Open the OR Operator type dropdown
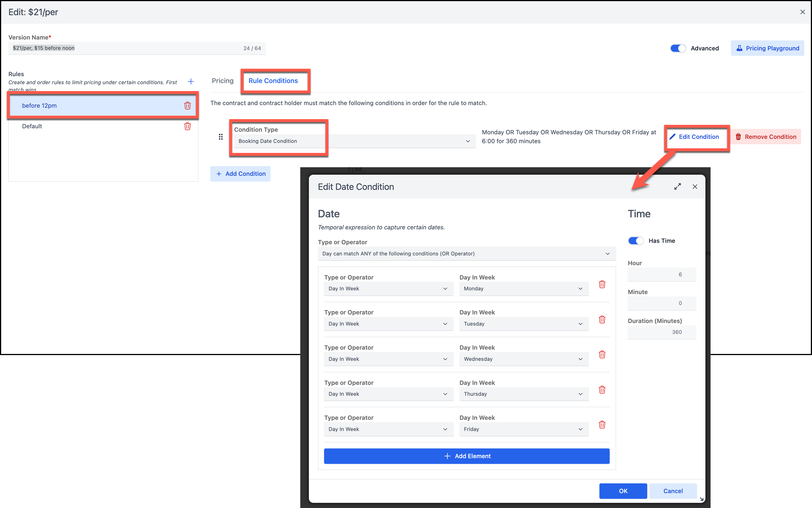This screenshot has width=812, height=508. [466, 254]
